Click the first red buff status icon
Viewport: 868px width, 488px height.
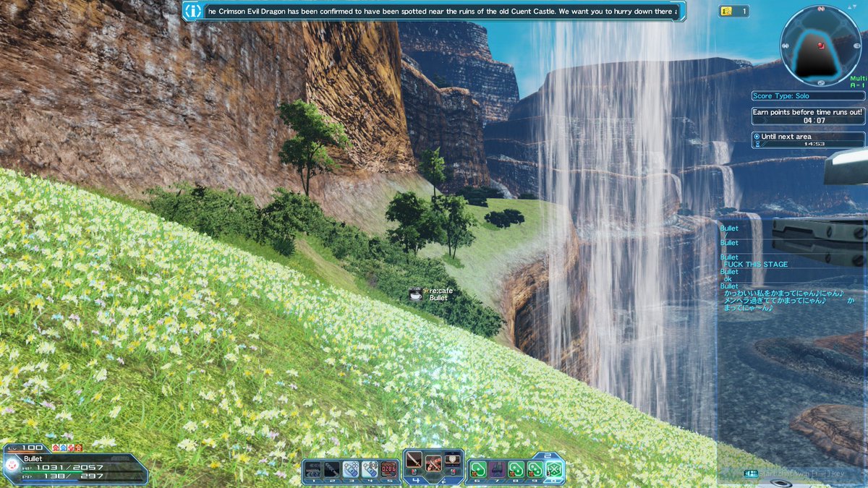55,448
